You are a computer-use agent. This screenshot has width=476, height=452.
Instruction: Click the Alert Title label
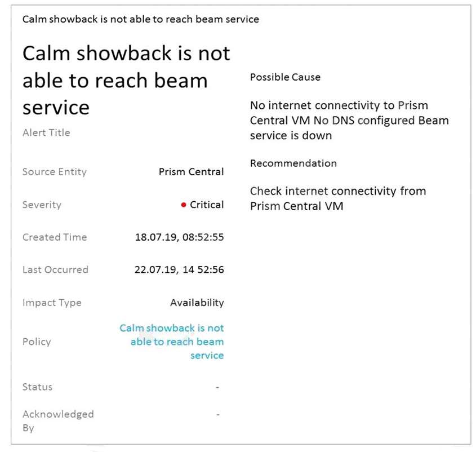[x=46, y=133]
